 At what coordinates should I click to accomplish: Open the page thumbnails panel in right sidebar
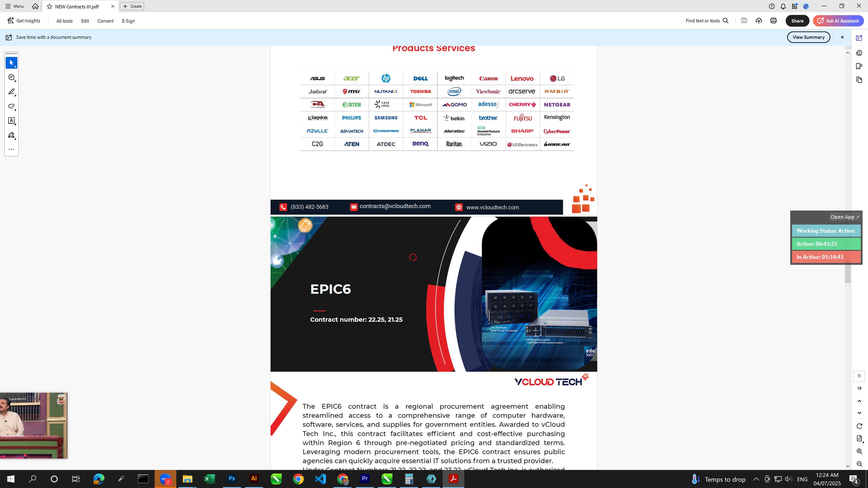(859, 80)
